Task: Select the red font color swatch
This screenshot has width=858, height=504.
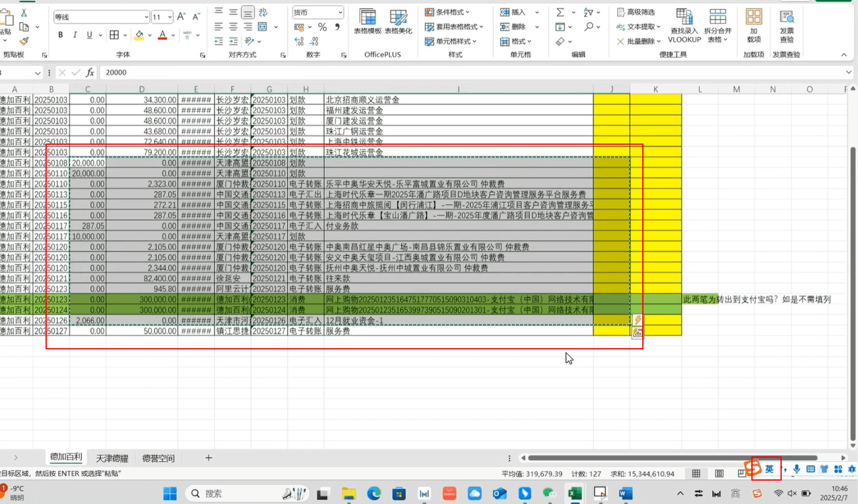Action: point(163,35)
